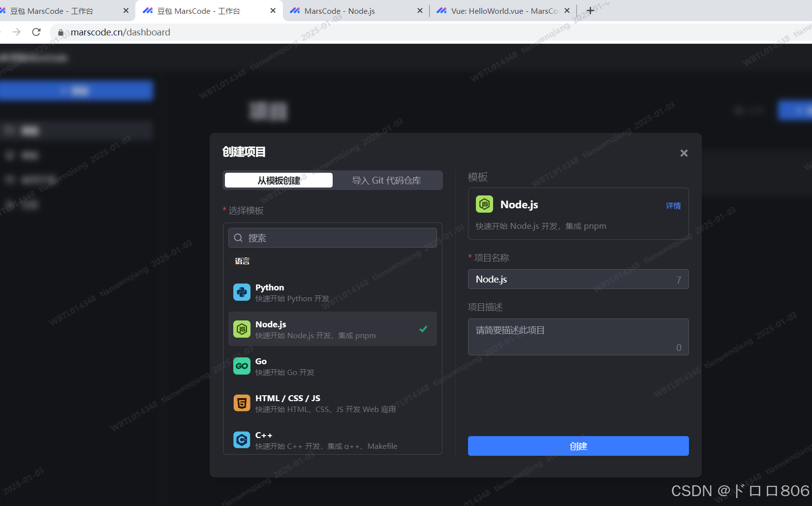Close the Vue: HelloWorld.vue tab
The width and height of the screenshot is (812, 506).
click(x=567, y=10)
